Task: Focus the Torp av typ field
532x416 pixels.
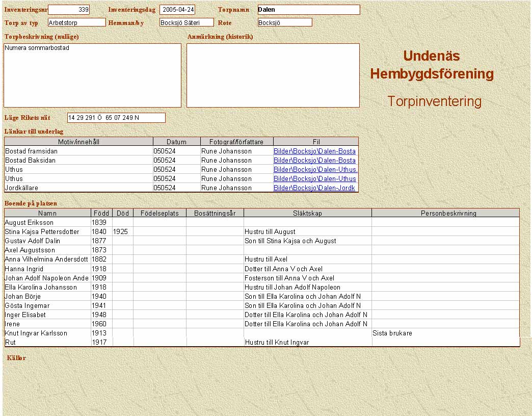Action: point(76,22)
